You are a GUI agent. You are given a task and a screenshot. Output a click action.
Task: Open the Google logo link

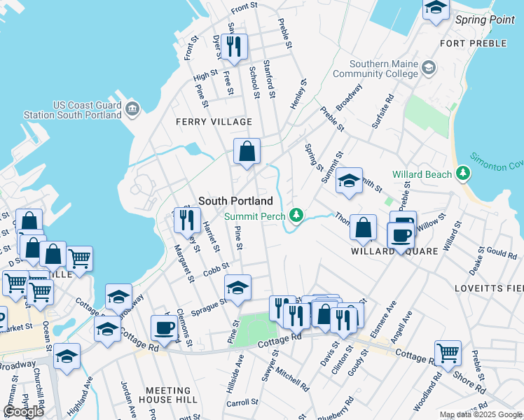pyautogui.click(x=23, y=412)
